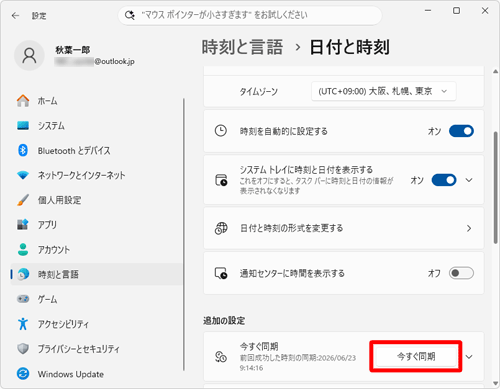Turn on 通知センターに時間を表示する switch
This screenshot has height=389, width=500.
coord(461,273)
